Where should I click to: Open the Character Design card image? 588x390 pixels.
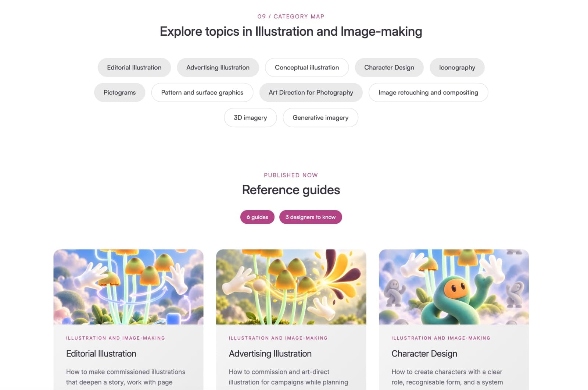[x=454, y=287]
